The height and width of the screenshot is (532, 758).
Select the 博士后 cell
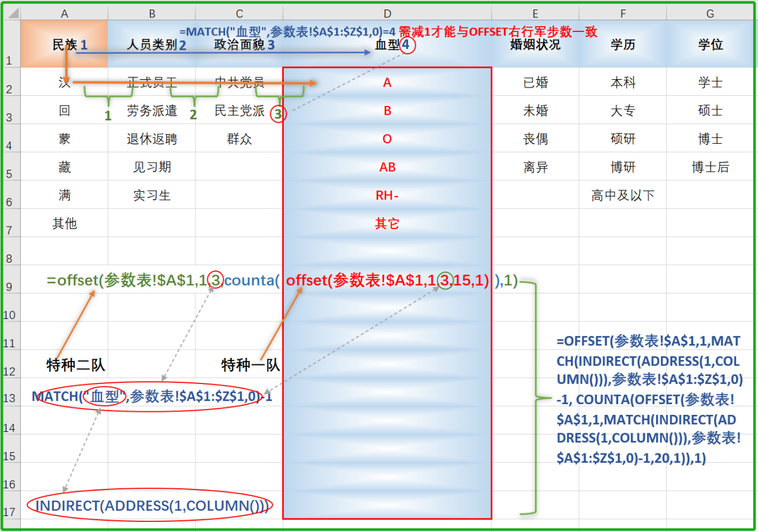coord(710,167)
